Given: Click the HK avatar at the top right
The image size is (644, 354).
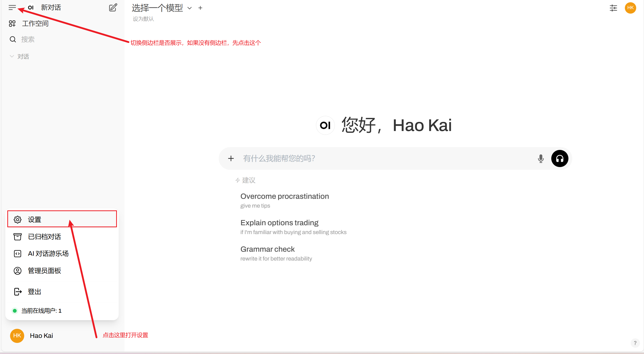Looking at the screenshot, I should (630, 8).
